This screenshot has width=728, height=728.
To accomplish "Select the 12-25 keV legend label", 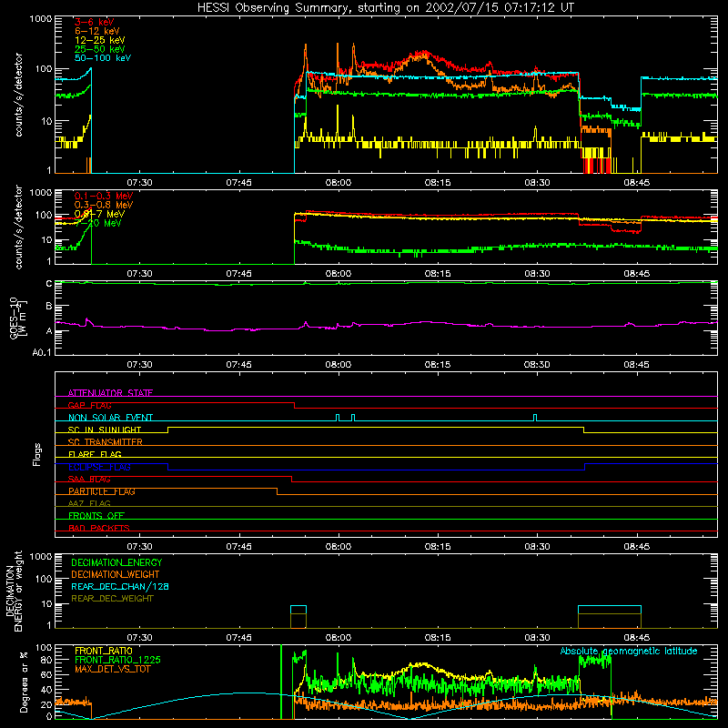I will [x=100, y=40].
